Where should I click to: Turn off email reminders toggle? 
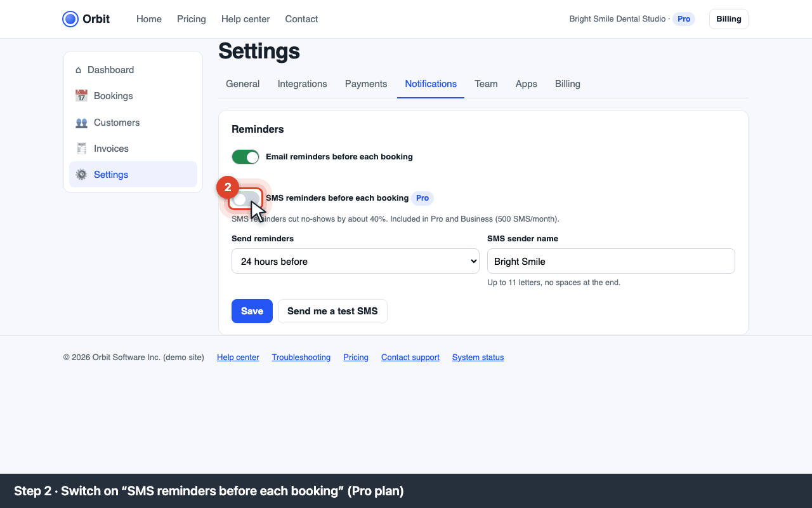[x=246, y=157]
